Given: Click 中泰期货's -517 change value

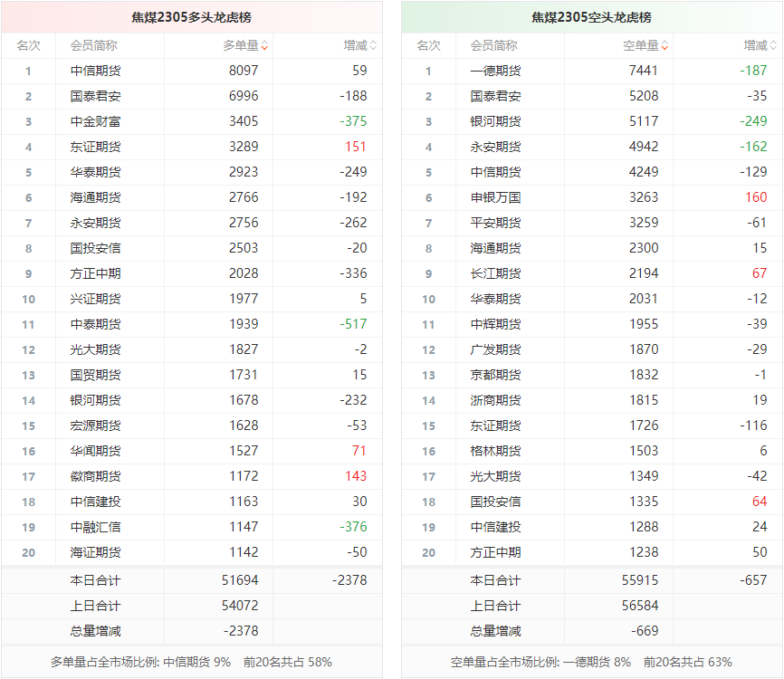Looking at the screenshot, I should tap(353, 324).
